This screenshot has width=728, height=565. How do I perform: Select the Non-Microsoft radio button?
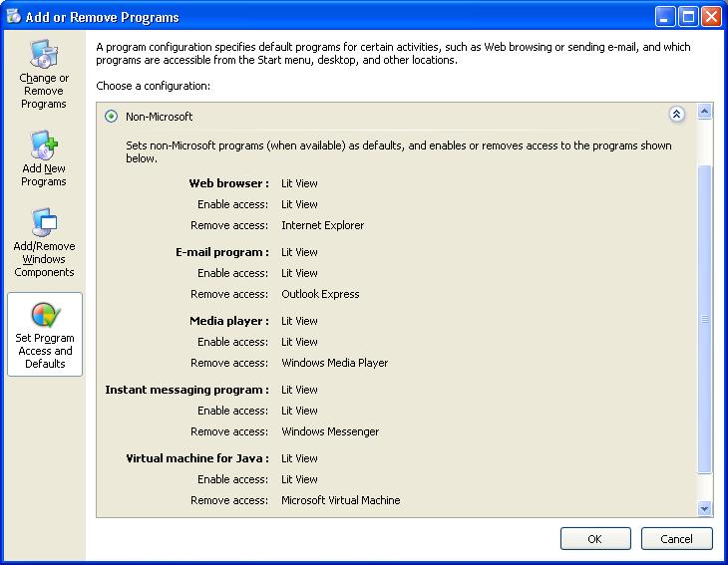click(111, 116)
